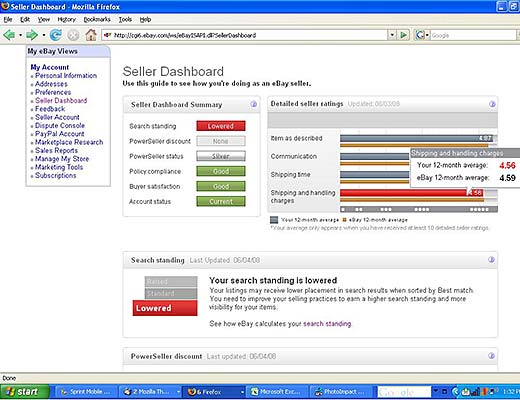The image size is (520, 400).
Task: Click the Firefox taskbar group button
Action: point(215,392)
